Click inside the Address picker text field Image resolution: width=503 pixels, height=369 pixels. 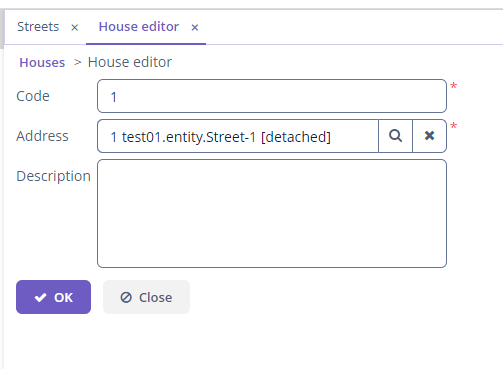[238, 136]
